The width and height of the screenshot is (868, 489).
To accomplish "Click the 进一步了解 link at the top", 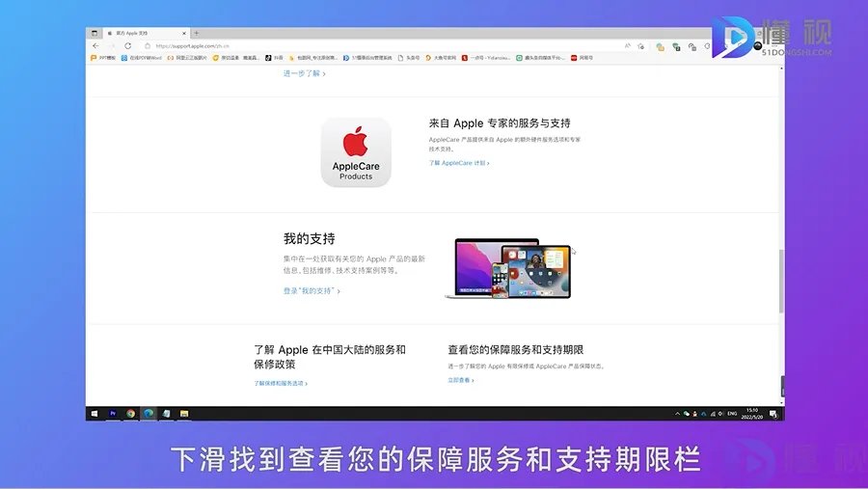I will [x=305, y=73].
